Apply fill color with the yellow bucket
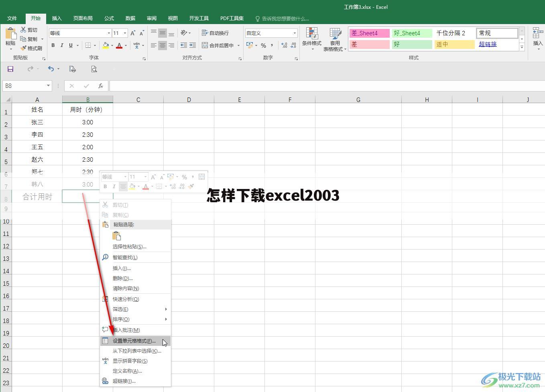The height and width of the screenshot is (392, 545). [x=106, y=45]
